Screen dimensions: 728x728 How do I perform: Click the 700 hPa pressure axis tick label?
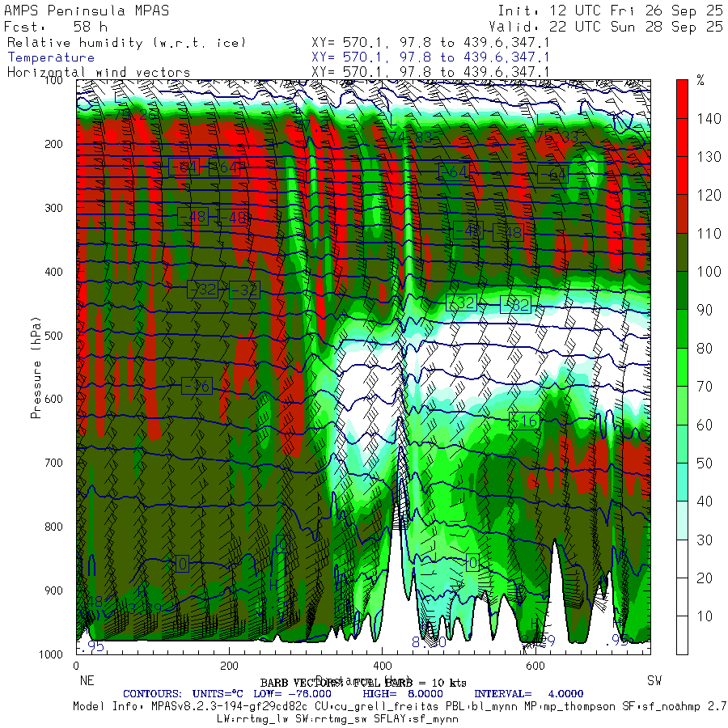coord(53,463)
